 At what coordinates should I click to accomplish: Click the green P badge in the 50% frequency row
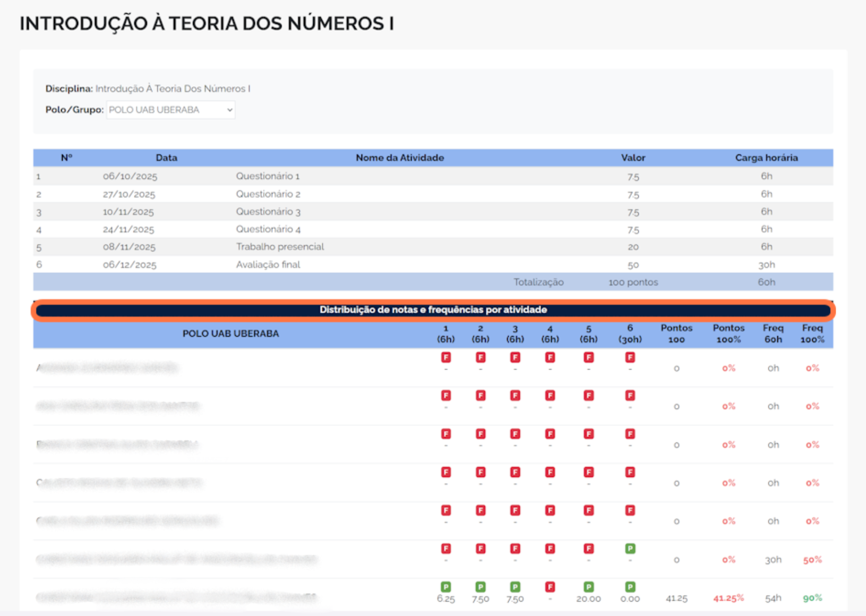pyautogui.click(x=630, y=549)
